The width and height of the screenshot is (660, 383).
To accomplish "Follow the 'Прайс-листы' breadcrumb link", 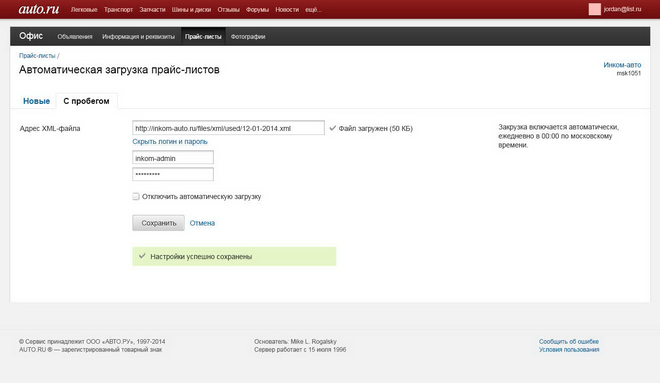I will 37,56.
